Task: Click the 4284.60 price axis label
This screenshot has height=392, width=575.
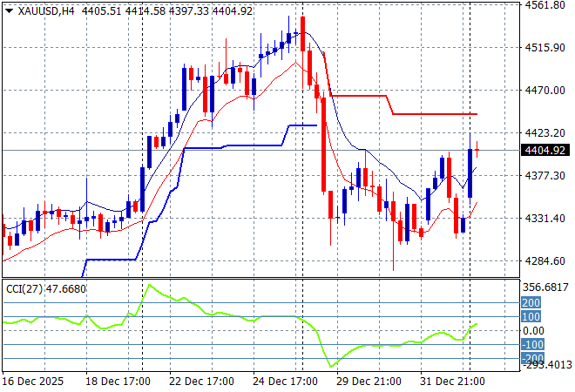Action: 543,260
